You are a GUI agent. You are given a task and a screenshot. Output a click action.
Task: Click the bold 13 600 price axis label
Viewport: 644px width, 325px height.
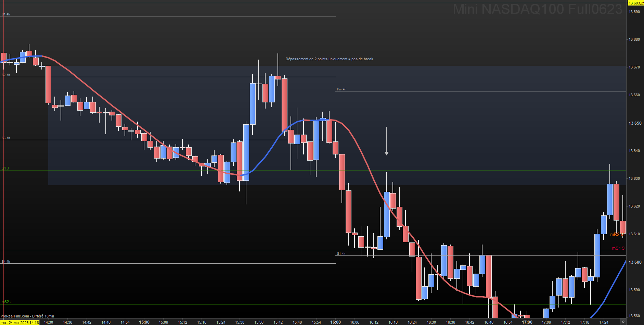click(x=635, y=262)
